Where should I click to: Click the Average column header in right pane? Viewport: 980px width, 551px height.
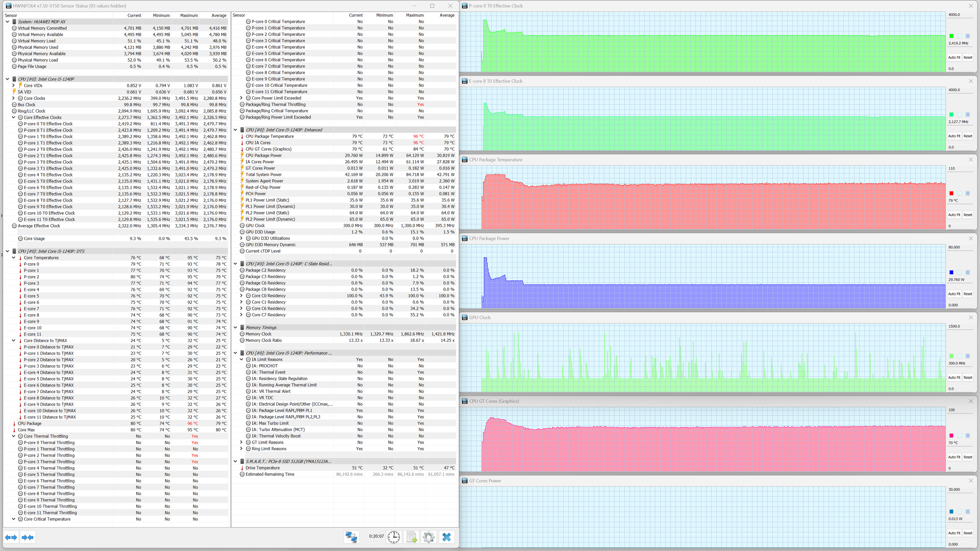click(447, 15)
